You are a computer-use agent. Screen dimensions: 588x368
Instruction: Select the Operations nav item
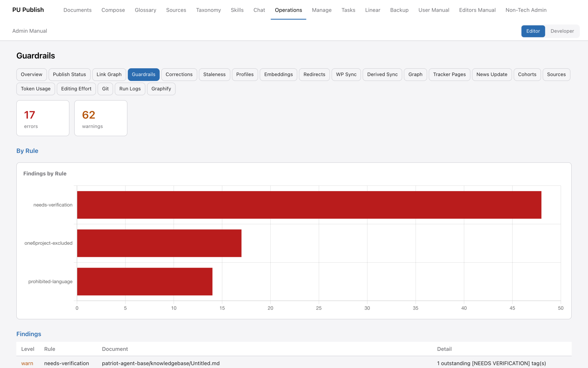tap(288, 10)
